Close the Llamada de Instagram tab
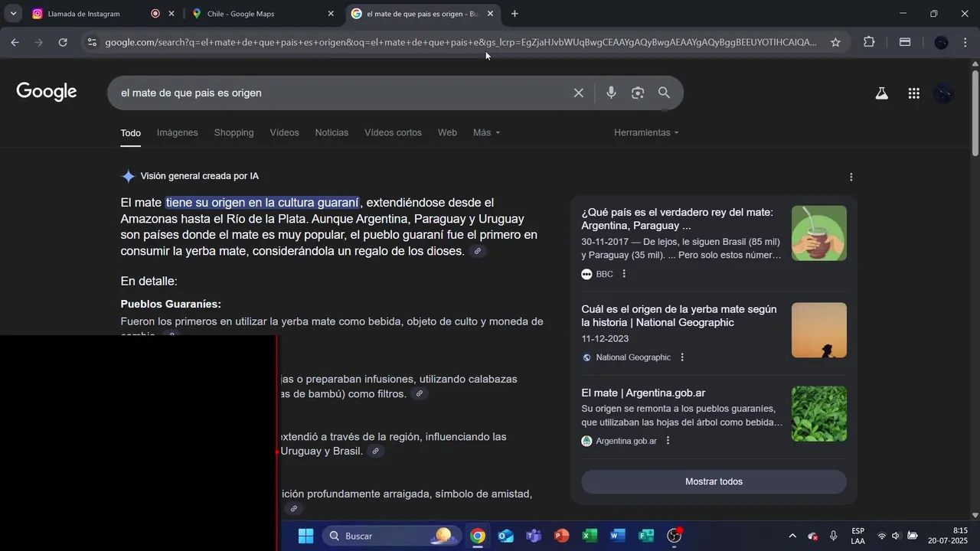Screen dimensions: 980x551 (171, 14)
